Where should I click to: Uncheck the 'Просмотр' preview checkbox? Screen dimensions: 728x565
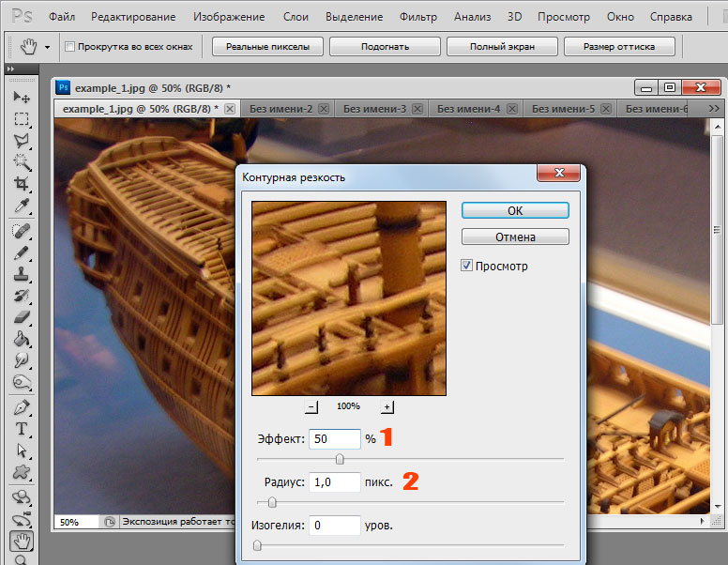[467, 266]
